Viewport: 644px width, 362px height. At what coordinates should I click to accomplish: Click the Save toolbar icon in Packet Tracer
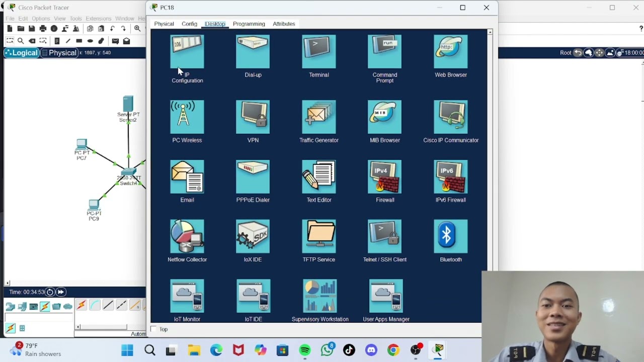(32, 29)
